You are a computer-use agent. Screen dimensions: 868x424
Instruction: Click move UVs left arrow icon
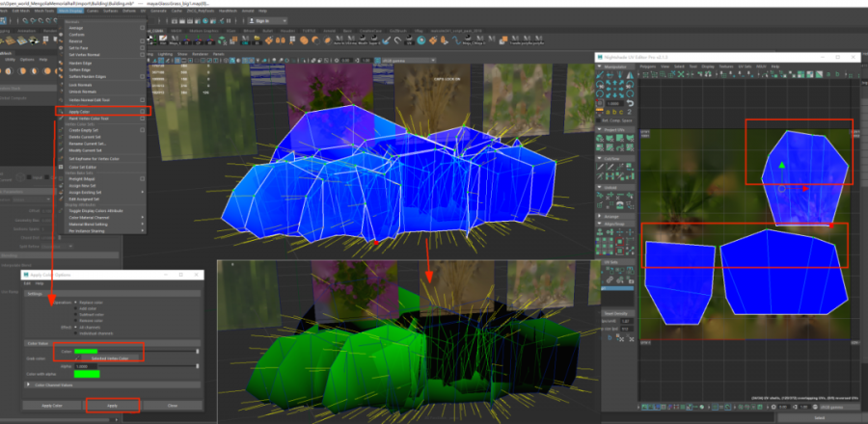pos(610,89)
